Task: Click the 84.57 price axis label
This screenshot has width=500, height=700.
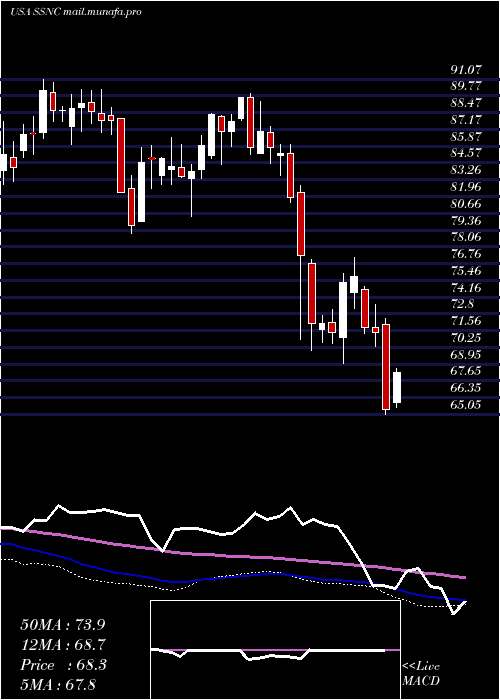Action: [466, 154]
